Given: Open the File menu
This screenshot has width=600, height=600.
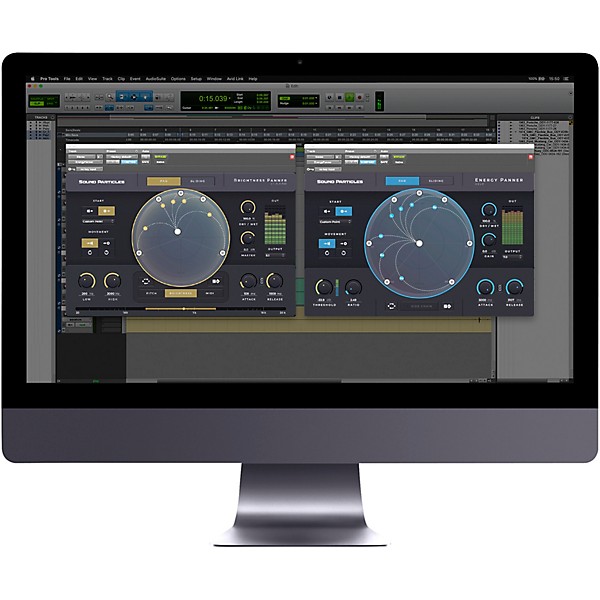Looking at the screenshot, I should coord(67,79).
